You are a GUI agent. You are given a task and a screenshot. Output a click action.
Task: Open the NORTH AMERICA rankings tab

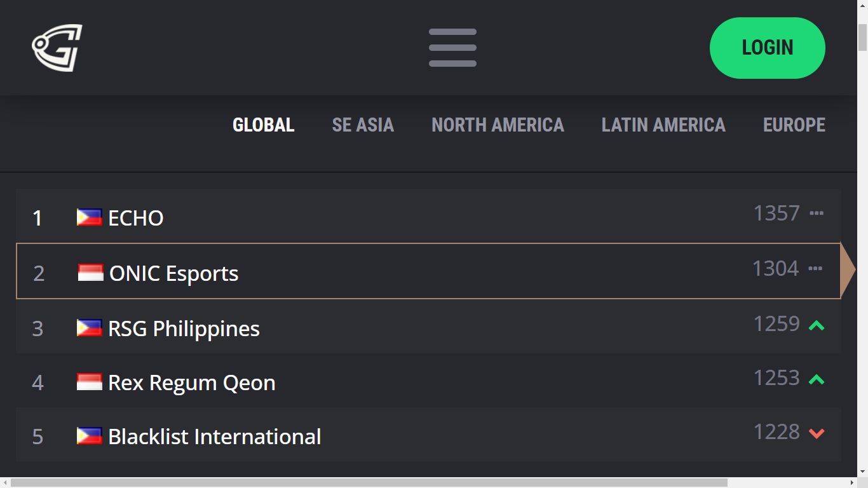coord(498,125)
